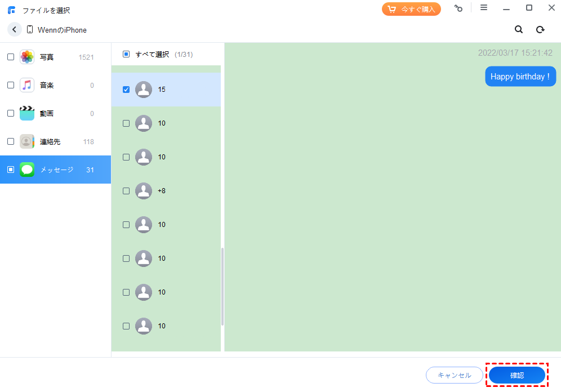Select the メッセージ category
Image resolution: width=561 pixels, height=392 pixels.
click(56, 170)
